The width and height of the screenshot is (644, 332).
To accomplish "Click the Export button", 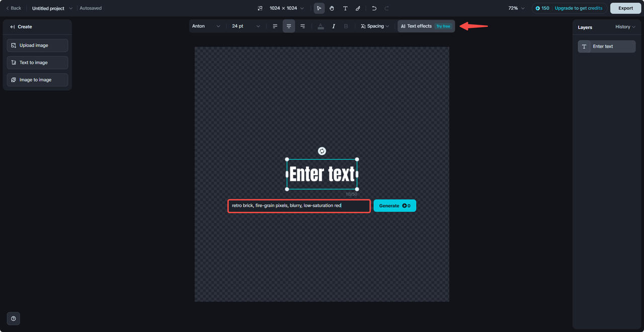I will (x=625, y=8).
